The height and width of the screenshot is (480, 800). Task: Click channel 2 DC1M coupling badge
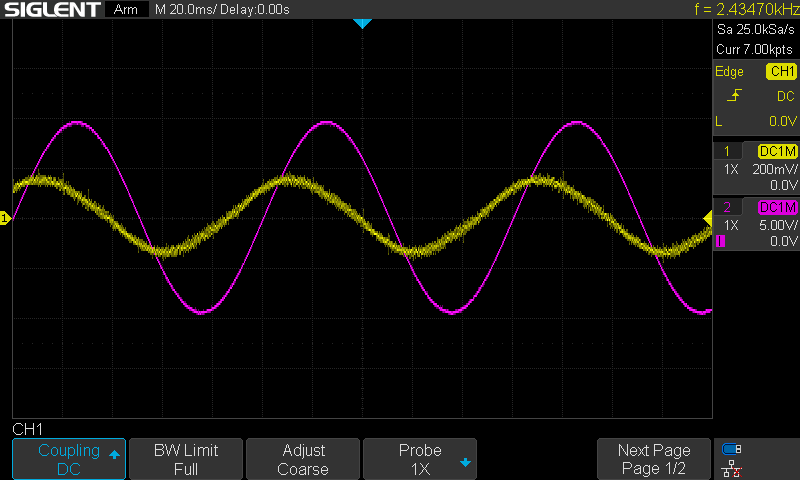pos(777,207)
